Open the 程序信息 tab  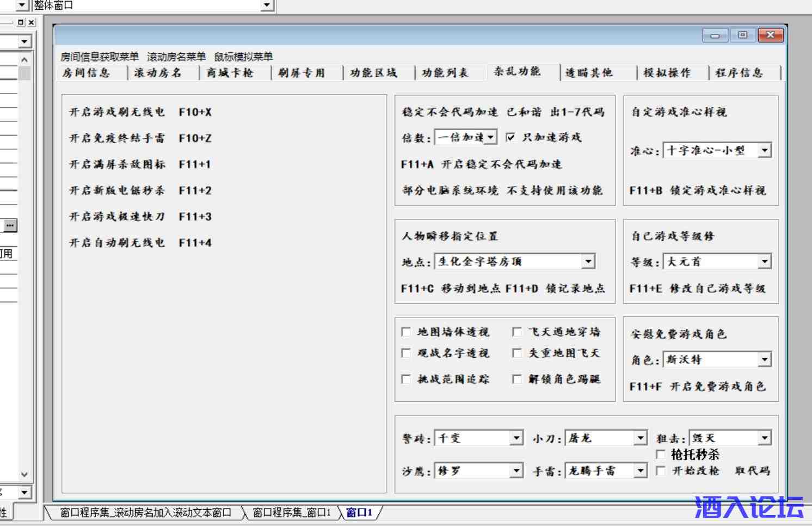point(739,73)
